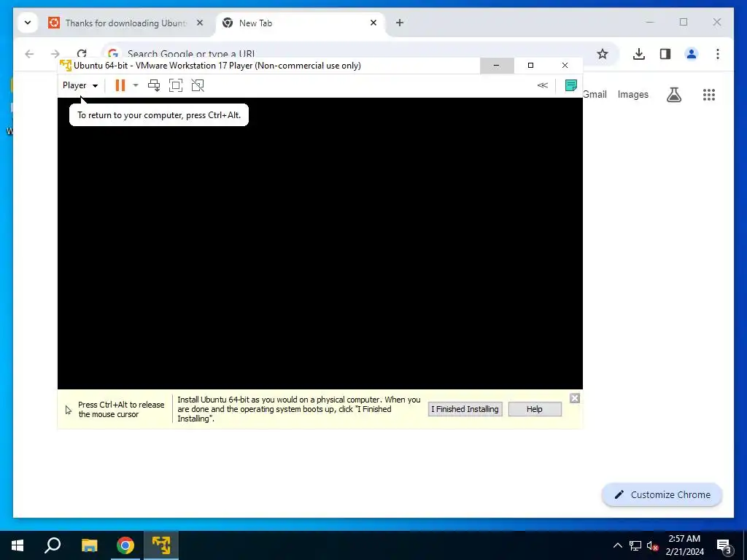747x560 pixels.
Task: Open Windows taskbar search
Action: (53, 545)
